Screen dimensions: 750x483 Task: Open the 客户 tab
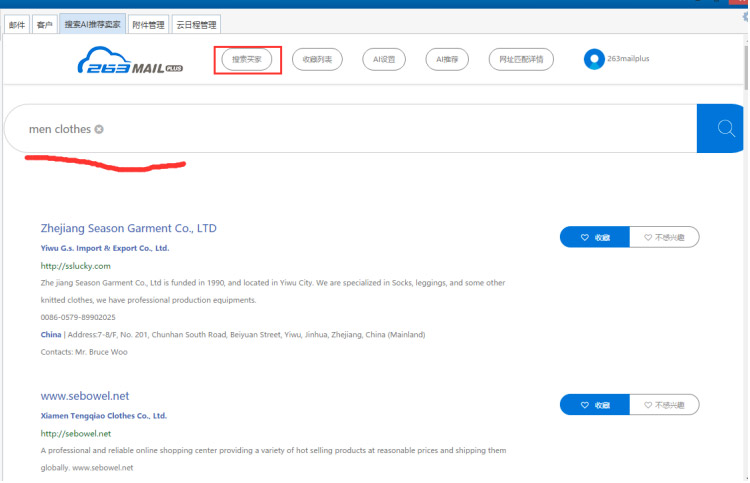click(x=44, y=24)
